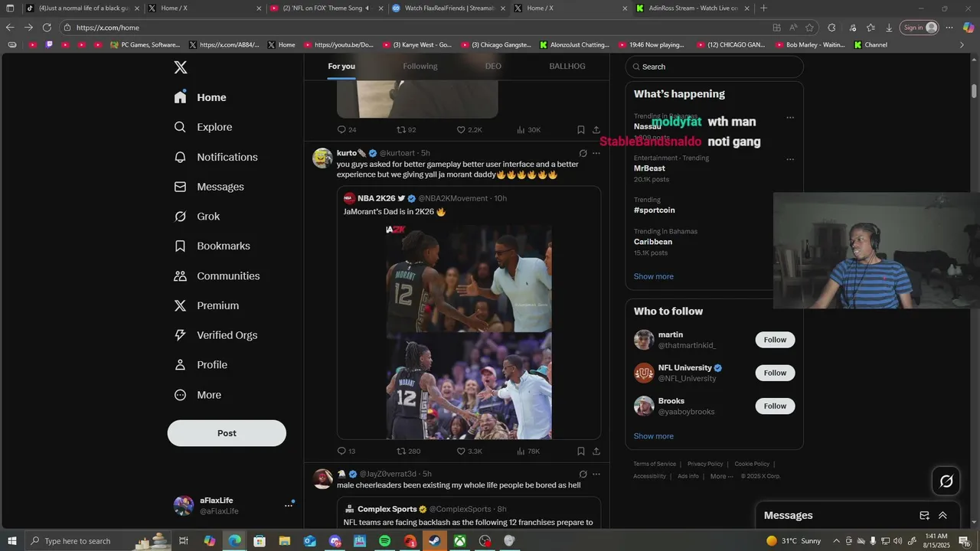980x551 pixels.
Task: Show more under Who to follow
Action: tap(654, 436)
